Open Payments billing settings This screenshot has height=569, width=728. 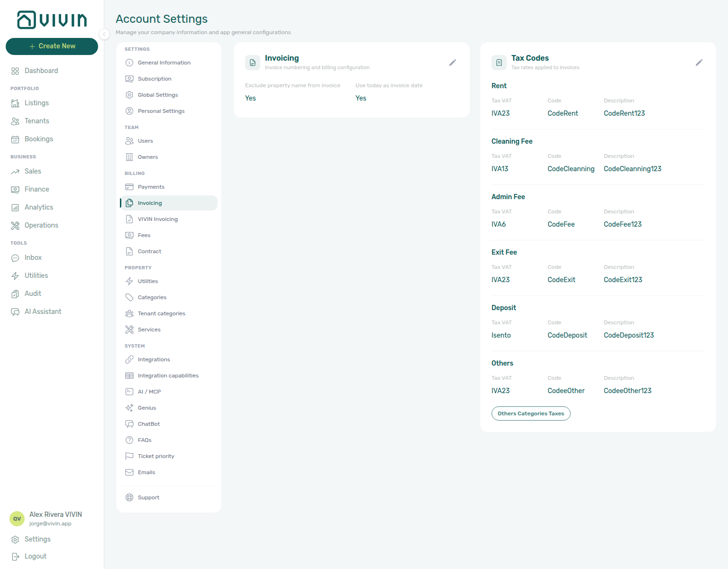(x=169, y=187)
